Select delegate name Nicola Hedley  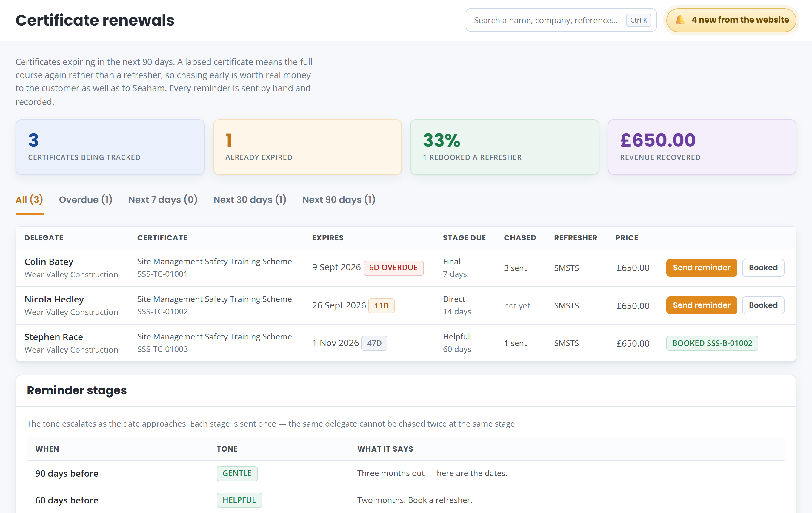[x=54, y=299]
